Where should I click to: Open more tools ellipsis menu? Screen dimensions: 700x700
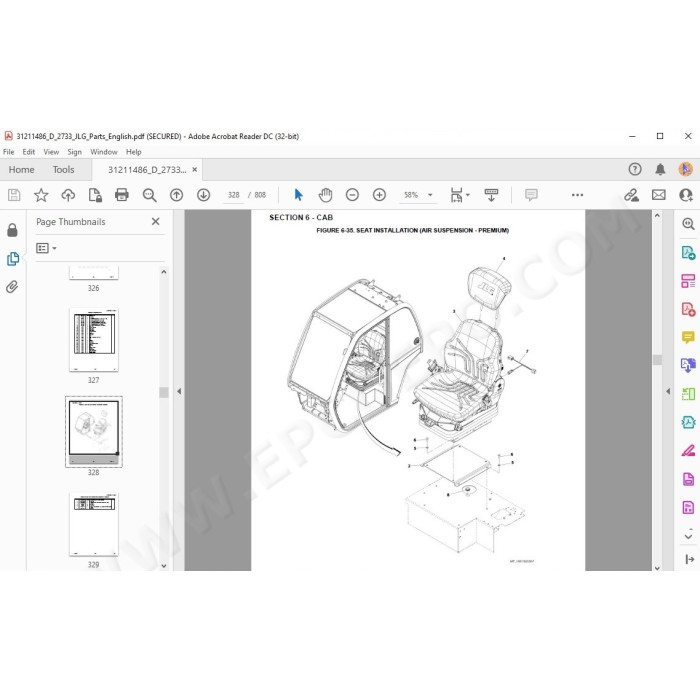pos(577,195)
